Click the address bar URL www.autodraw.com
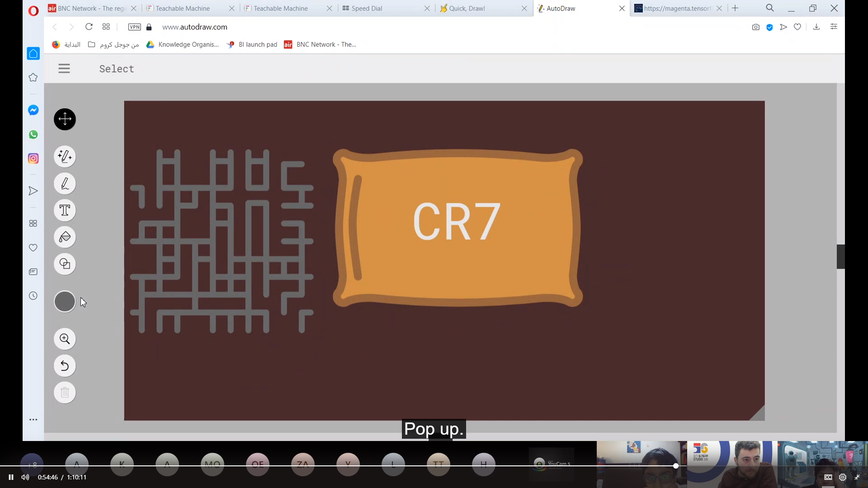Screen dimensions: 868x488 point(194,27)
